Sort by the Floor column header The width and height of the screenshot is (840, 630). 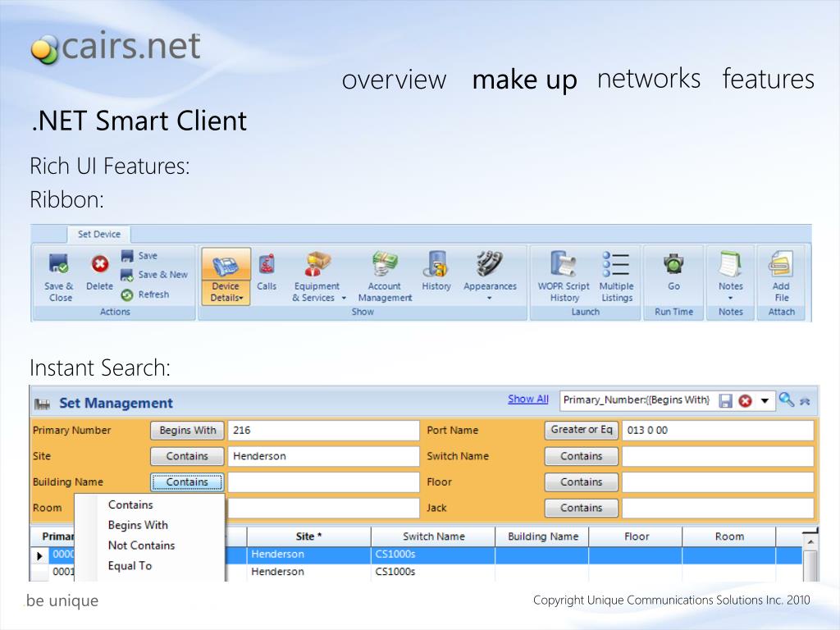636,536
